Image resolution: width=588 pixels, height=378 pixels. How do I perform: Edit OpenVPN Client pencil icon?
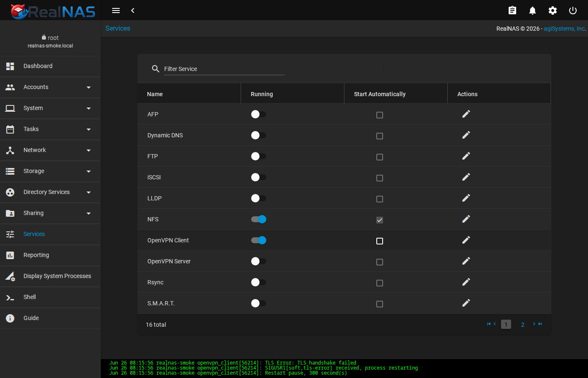coord(466,240)
